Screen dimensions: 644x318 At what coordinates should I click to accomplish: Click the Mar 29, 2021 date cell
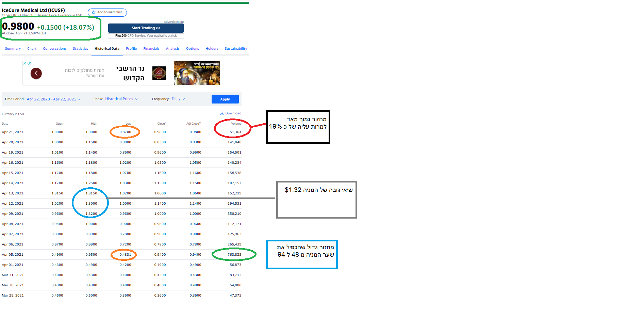[13, 296]
